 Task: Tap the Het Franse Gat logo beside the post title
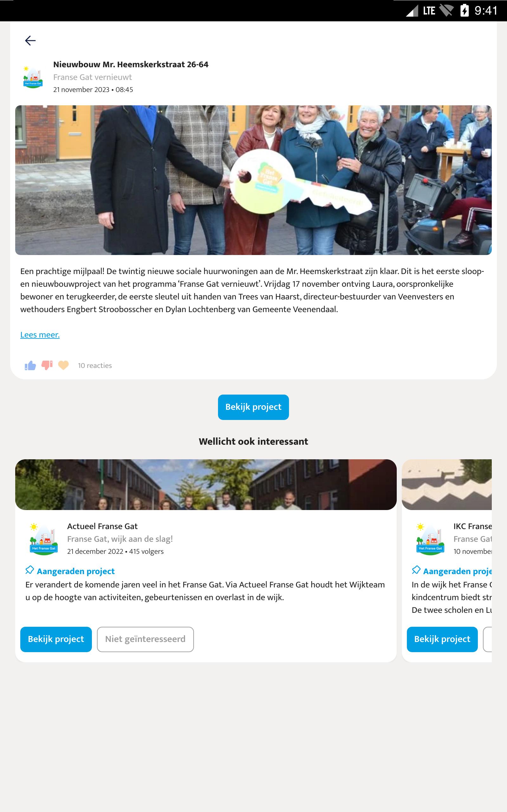33,77
